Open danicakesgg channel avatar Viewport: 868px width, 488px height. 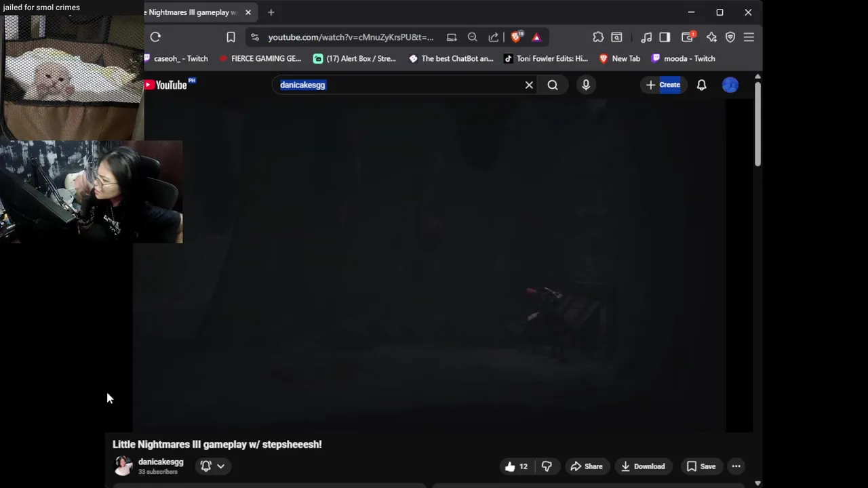(123, 466)
